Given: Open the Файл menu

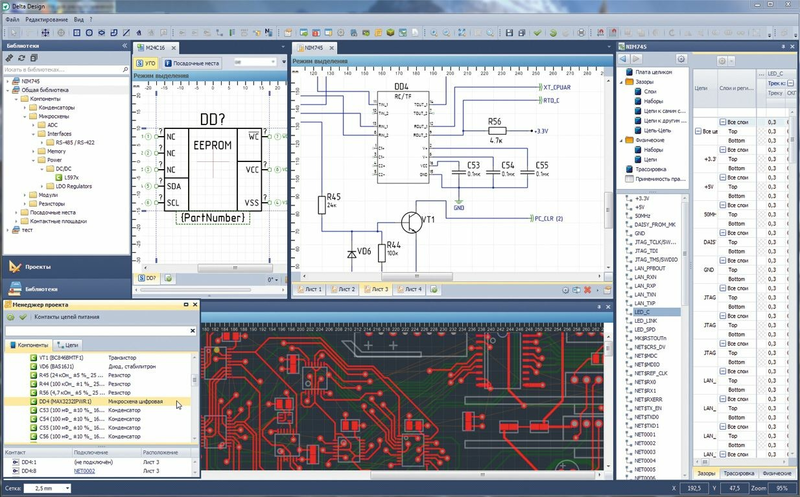Looking at the screenshot, I should pos(12,19).
